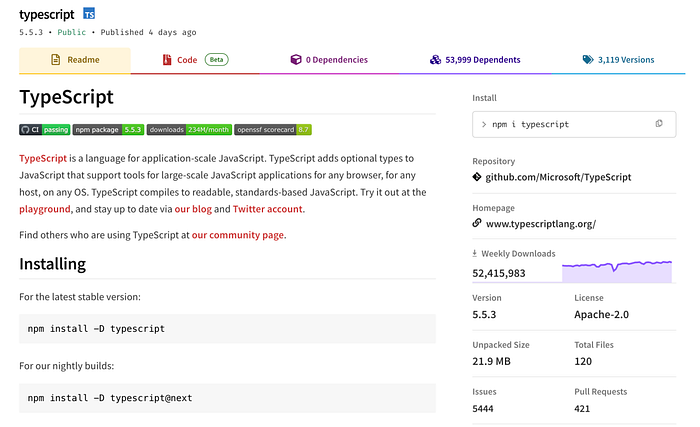Click the Dependents cubes icon
The height and width of the screenshot is (427, 700).
pos(435,59)
